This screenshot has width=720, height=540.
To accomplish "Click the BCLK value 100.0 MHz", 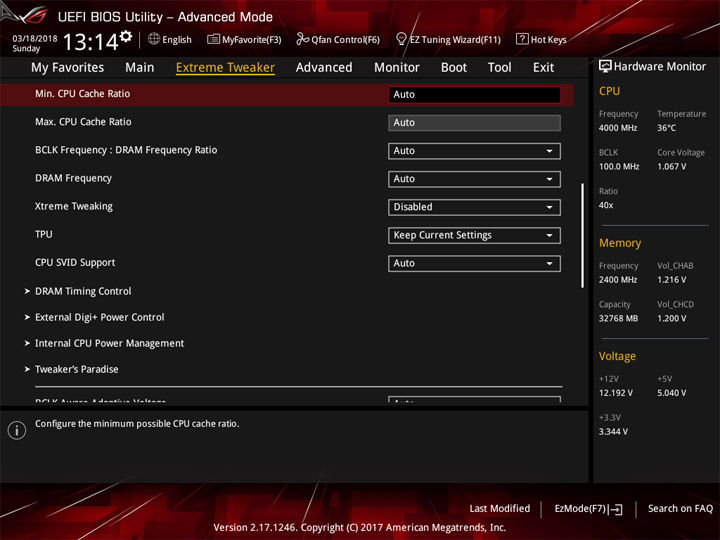I will (619, 167).
